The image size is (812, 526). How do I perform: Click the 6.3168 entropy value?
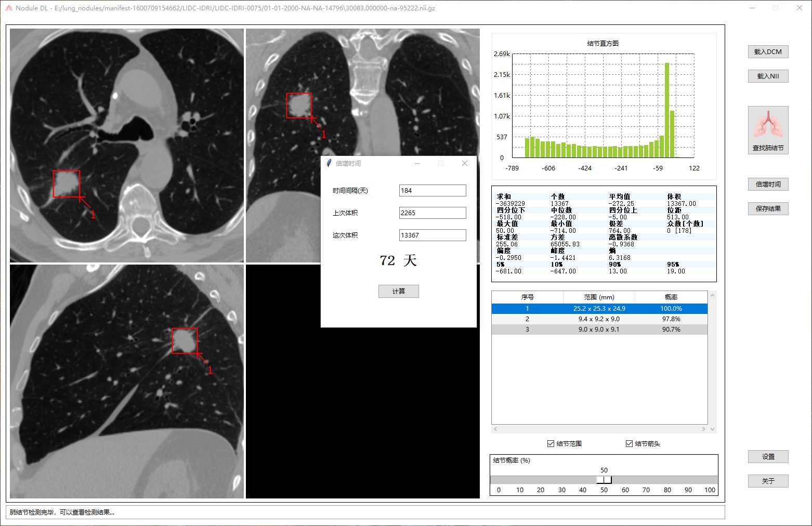[620, 258]
